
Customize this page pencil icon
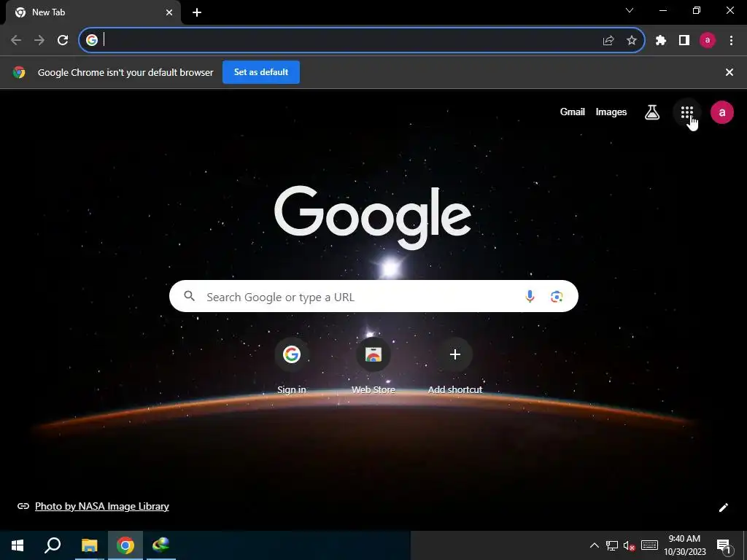coord(723,507)
